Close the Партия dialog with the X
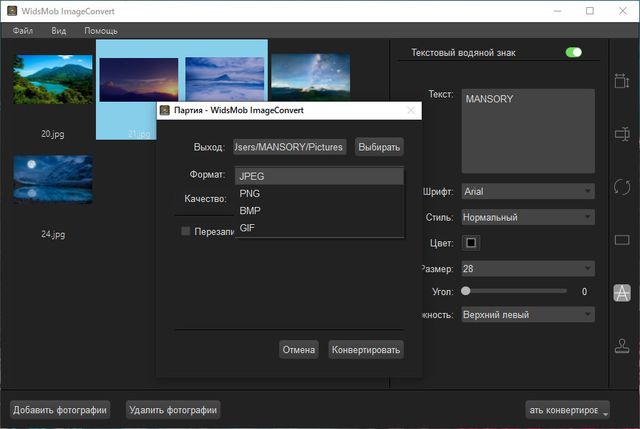Screen dimensions: 640x429 [x=411, y=110]
